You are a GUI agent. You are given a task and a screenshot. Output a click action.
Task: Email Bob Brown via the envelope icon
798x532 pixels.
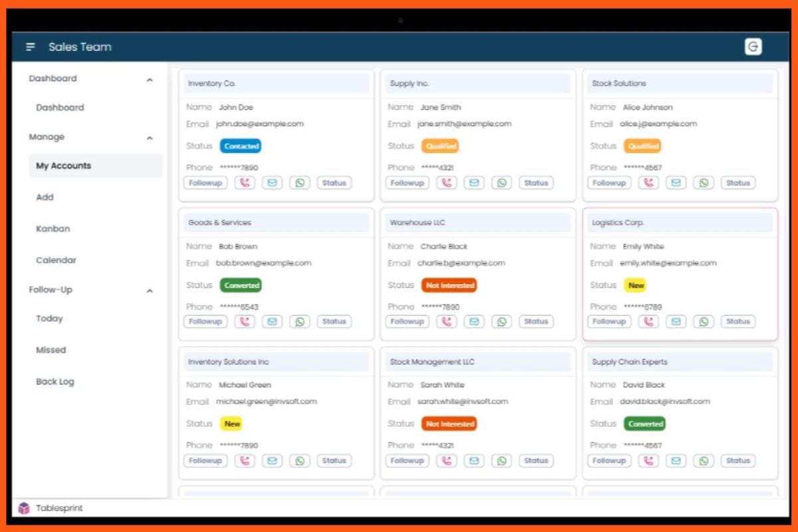click(272, 322)
